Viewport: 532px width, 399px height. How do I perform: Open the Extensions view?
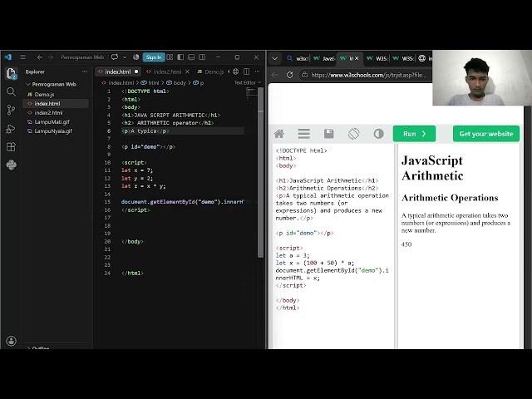tap(11, 147)
